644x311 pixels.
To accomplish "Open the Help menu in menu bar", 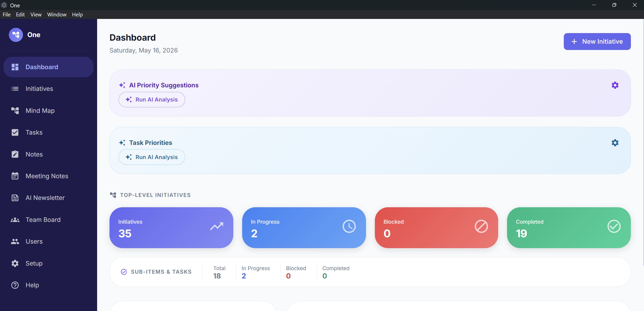I will point(77,14).
